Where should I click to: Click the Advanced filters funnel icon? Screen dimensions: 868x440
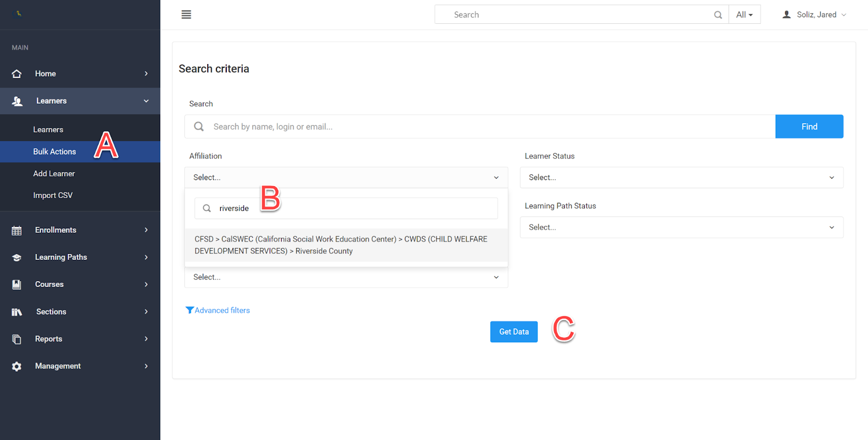pyautogui.click(x=189, y=310)
